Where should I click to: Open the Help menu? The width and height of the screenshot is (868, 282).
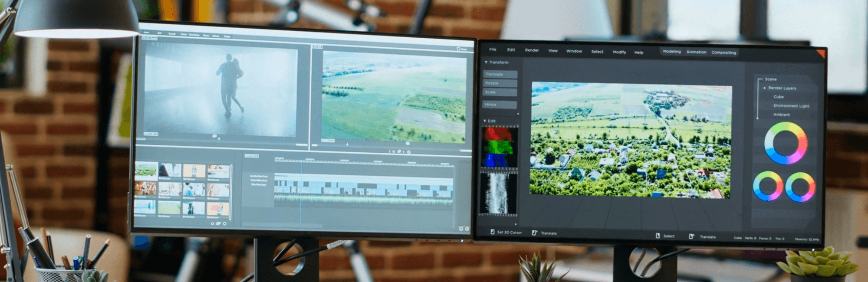pyautogui.click(x=638, y=52)
